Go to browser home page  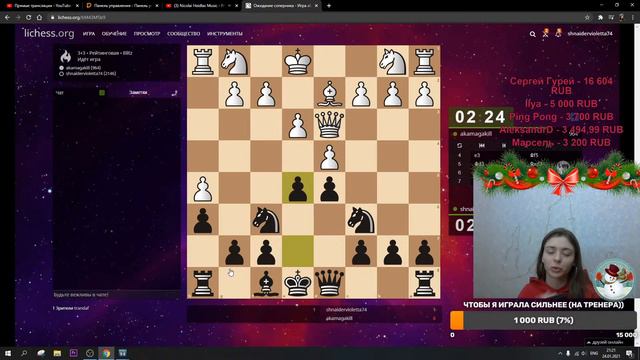[39, 18]
